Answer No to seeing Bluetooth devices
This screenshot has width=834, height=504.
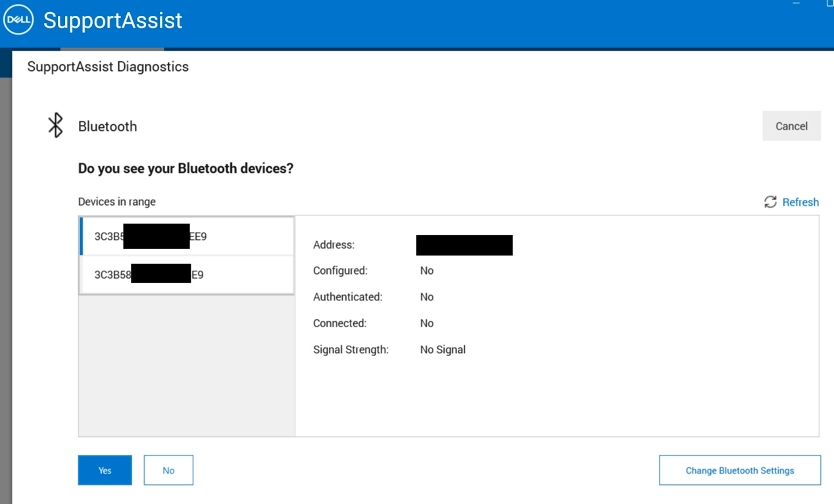[x=168, y=470]
